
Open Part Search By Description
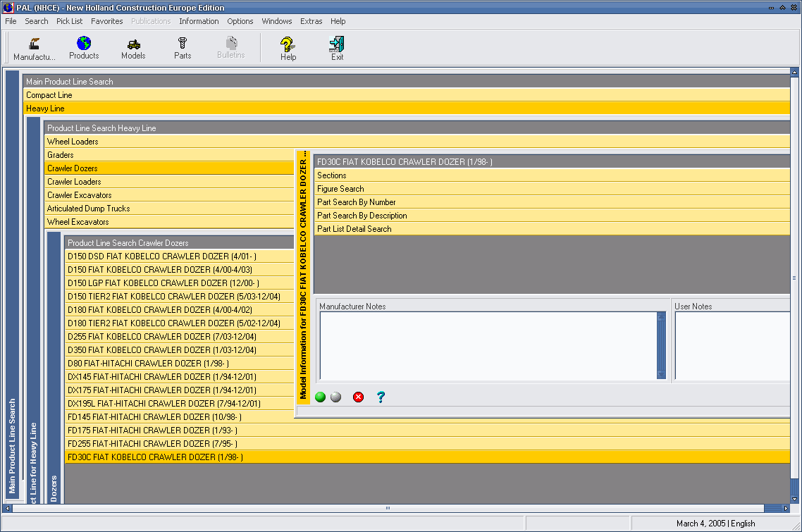tap(553, 216)
